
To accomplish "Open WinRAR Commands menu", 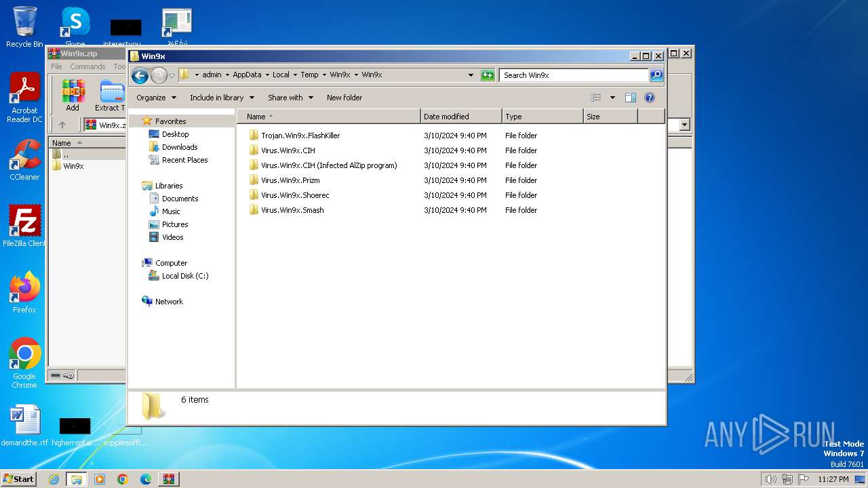I will click(87, 66).
